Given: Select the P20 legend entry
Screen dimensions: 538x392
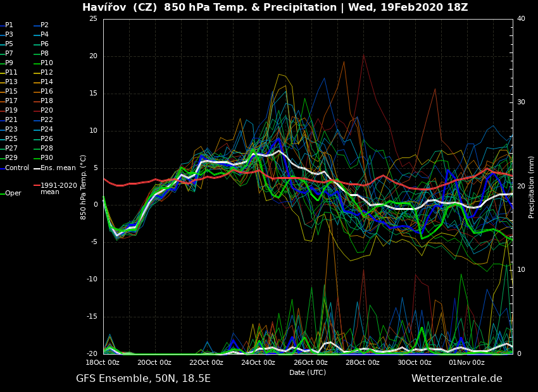Looking at the screenshot, I should pos(47,111).
